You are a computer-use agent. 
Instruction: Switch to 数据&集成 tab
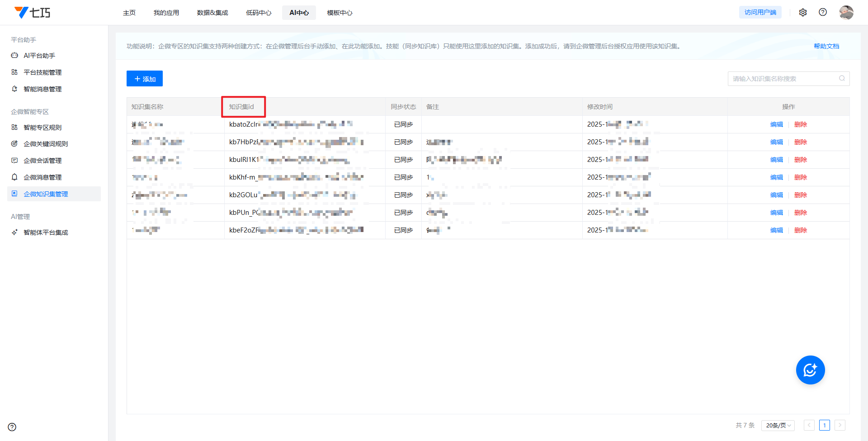[x=212, y=13]
